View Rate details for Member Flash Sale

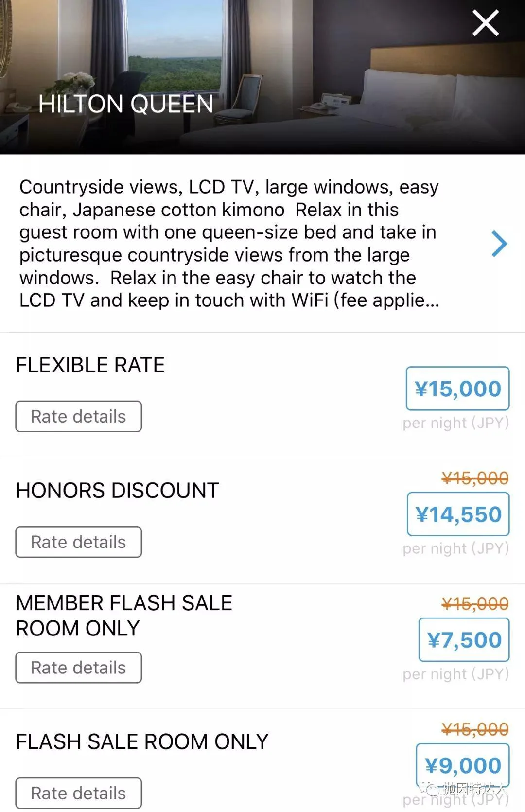79,668
